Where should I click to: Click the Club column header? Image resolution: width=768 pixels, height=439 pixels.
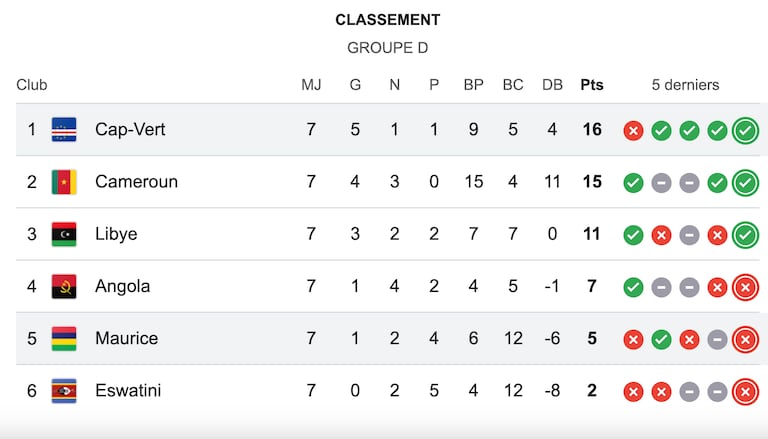(x=32, y=85)
